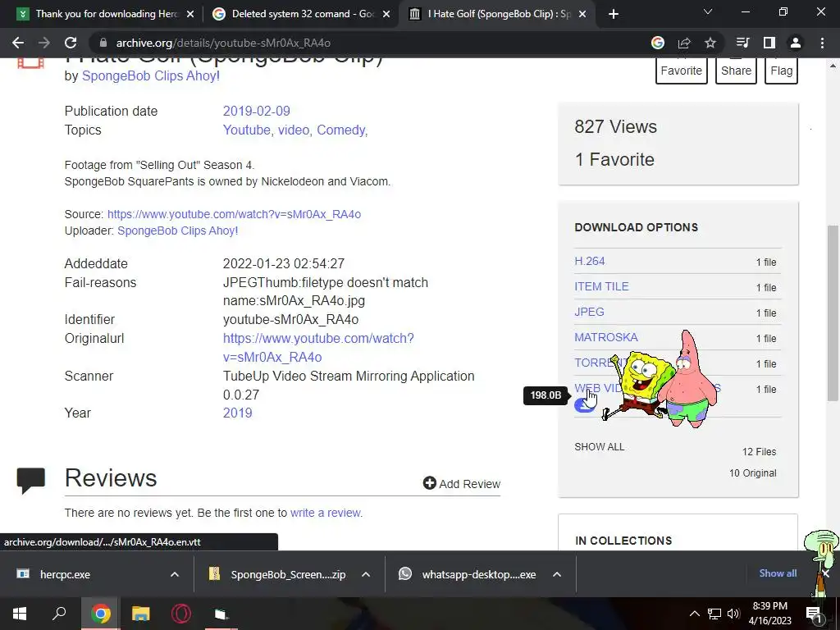Screen dimensions: 840x630
Task: Show all downloads
Action: pyautogui.click(x=778, y=573)
